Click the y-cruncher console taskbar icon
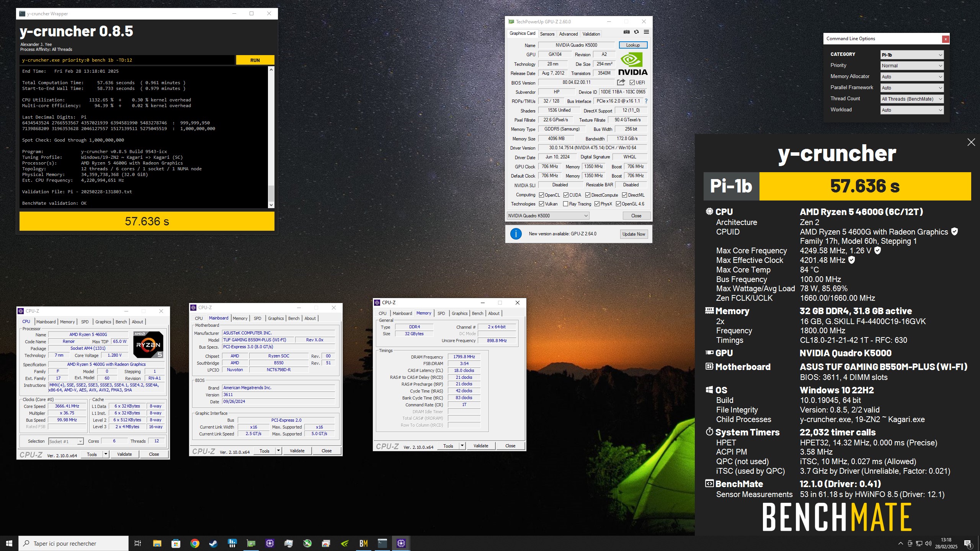The width and height of the screenshot is (980, 551). (382, 543)
